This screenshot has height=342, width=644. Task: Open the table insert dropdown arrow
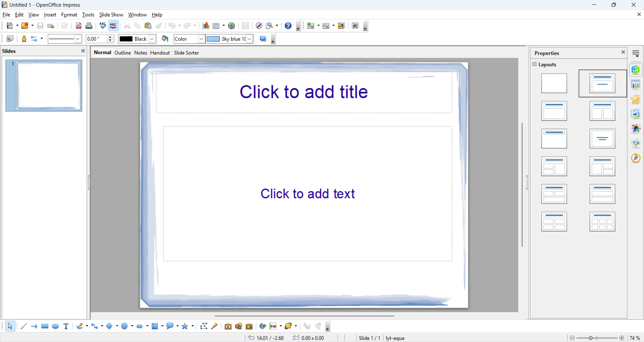coord(224,26)
